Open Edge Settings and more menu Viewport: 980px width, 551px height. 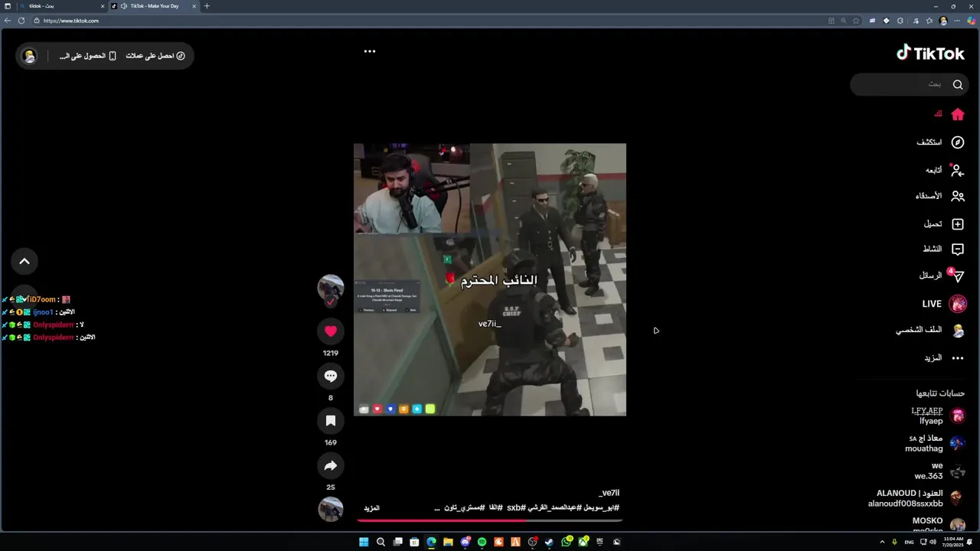(x=957, y=21)
